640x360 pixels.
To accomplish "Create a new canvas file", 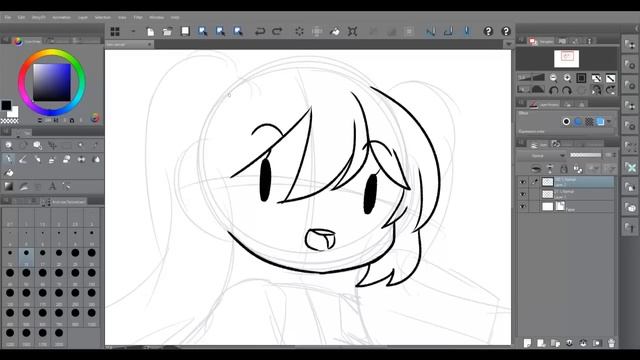I will pos(150,31).
